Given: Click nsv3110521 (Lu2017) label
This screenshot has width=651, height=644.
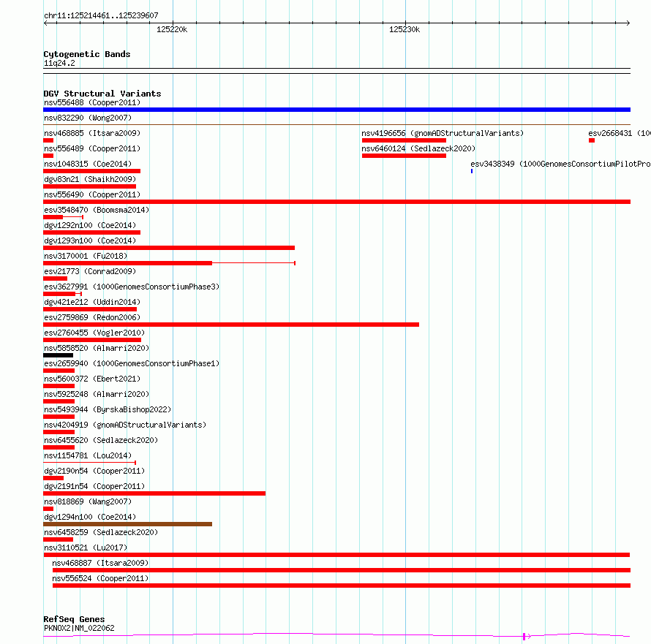Looking at the screenshot, I should click(x=86, y=548).
